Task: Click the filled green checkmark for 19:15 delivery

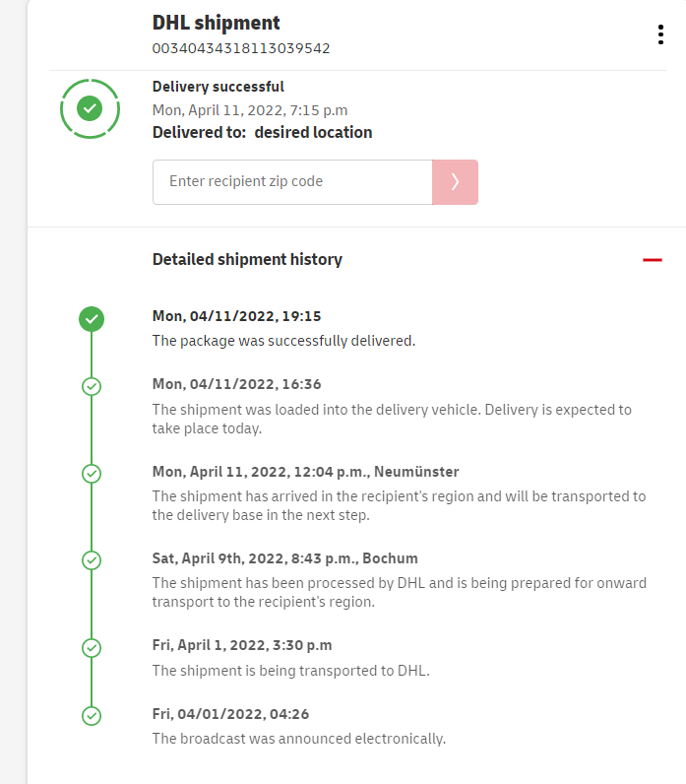Action: click(92, 318)
